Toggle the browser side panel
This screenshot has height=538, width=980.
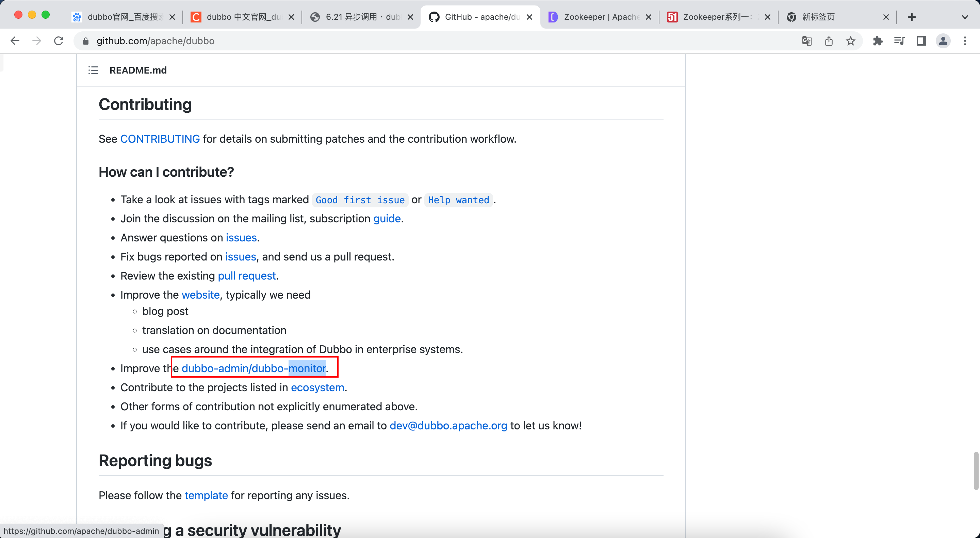coord(921,41)
